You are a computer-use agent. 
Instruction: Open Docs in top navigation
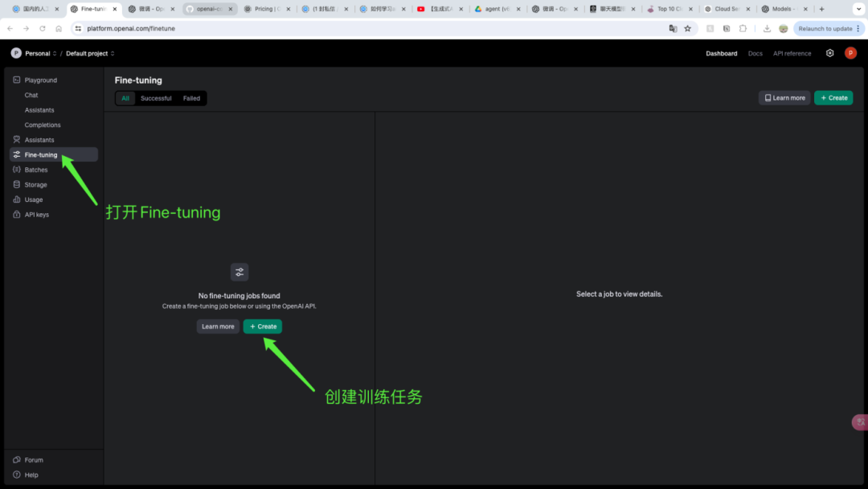755,54
